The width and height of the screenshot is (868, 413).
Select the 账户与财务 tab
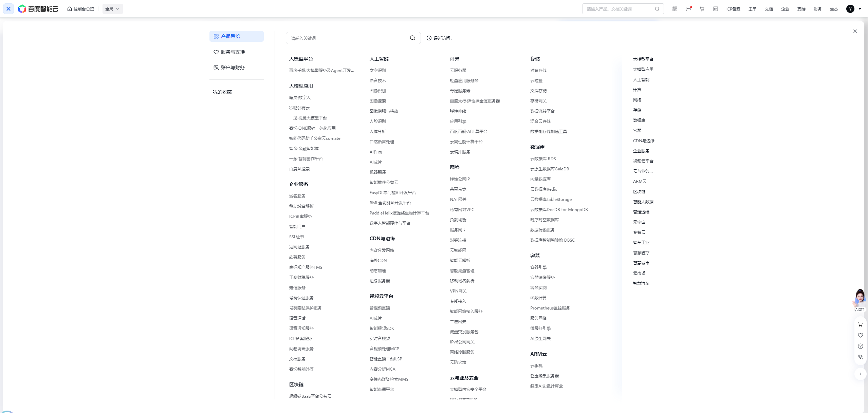click(237, 68)
